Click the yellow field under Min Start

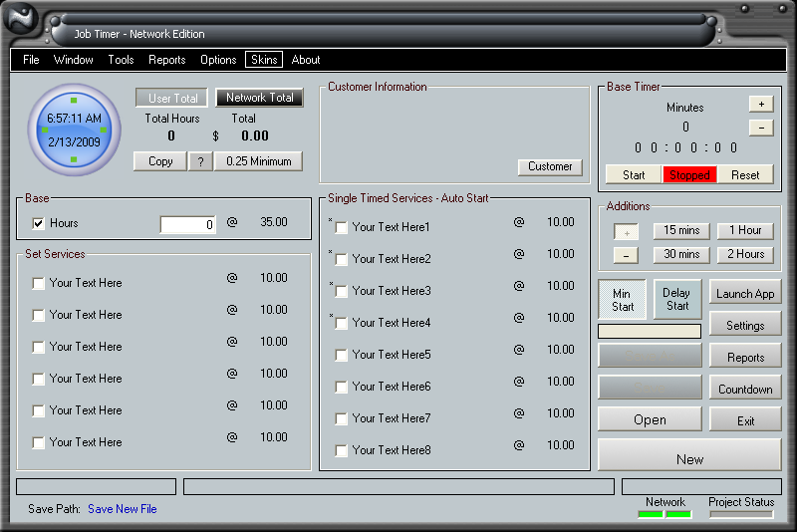(x=650, y=332)
